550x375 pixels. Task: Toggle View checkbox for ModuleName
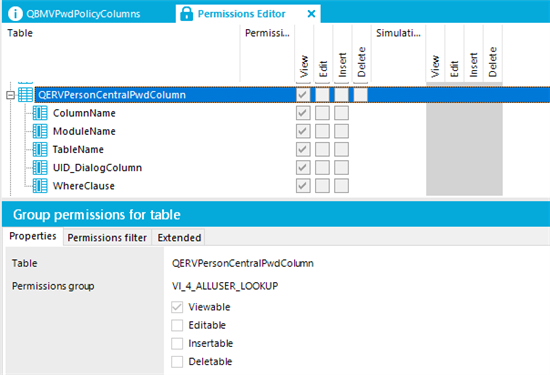point(303,131)
